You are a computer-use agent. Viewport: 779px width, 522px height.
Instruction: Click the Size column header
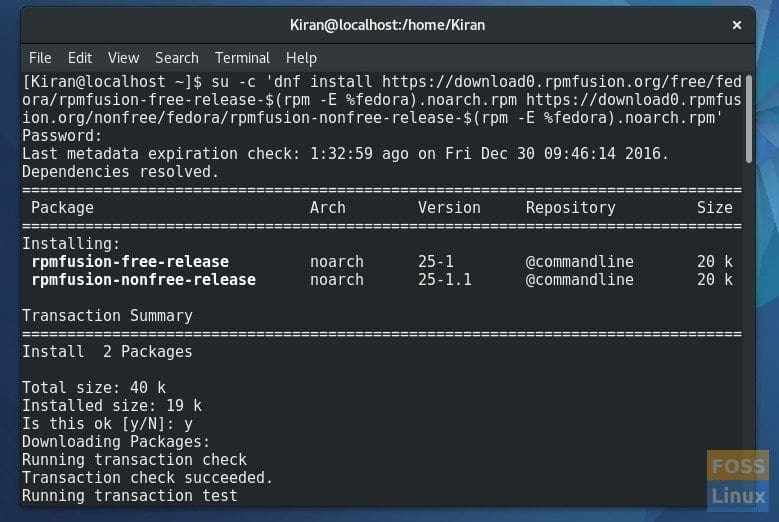[x=714, y=208]
